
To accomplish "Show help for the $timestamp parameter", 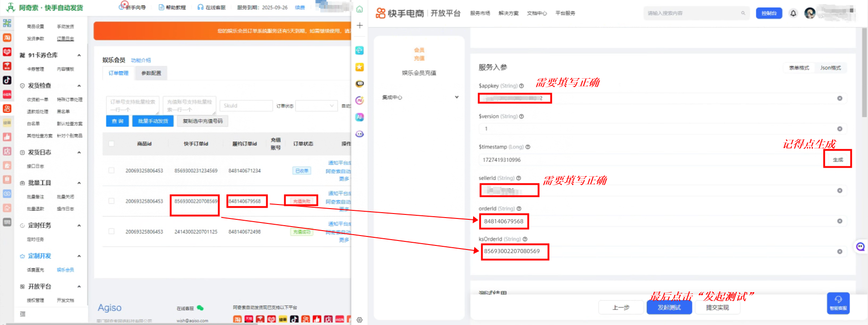I will coord(528,147).
